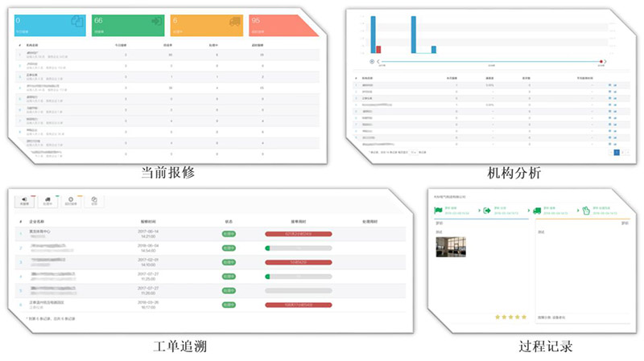Click the five-star rating

[510, 317]
